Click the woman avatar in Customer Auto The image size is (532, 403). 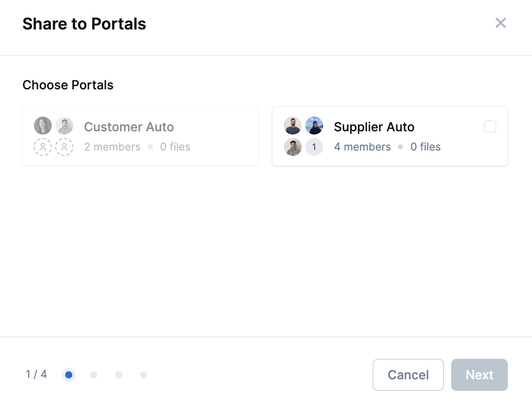coord(43,126)
